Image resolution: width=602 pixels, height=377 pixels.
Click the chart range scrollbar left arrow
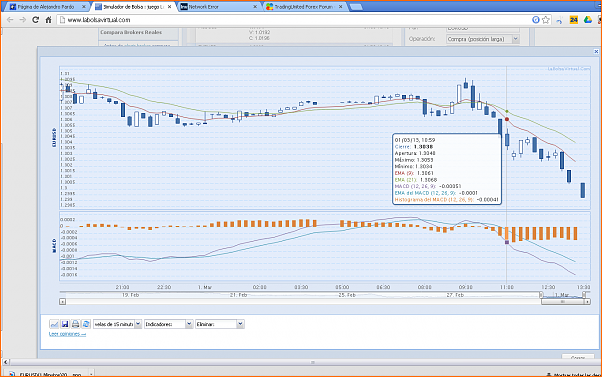[x=63, y=302]
